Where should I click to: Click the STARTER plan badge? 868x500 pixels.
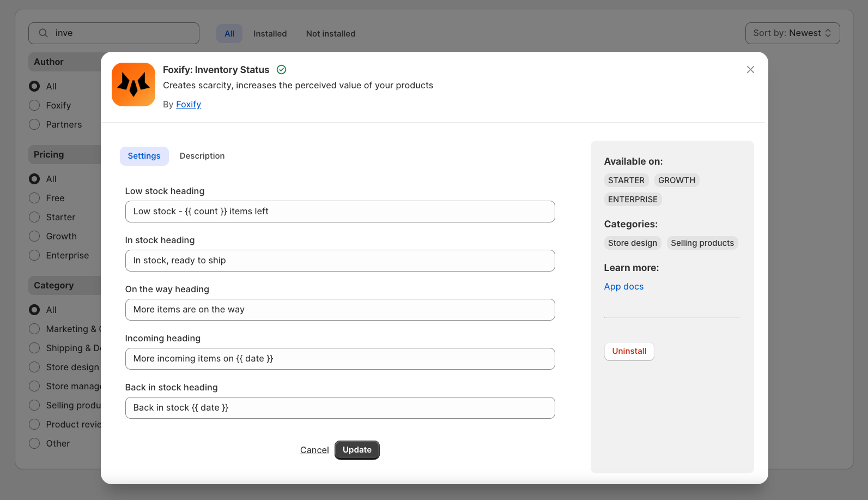pyautogui.click(x=626, y=180)
